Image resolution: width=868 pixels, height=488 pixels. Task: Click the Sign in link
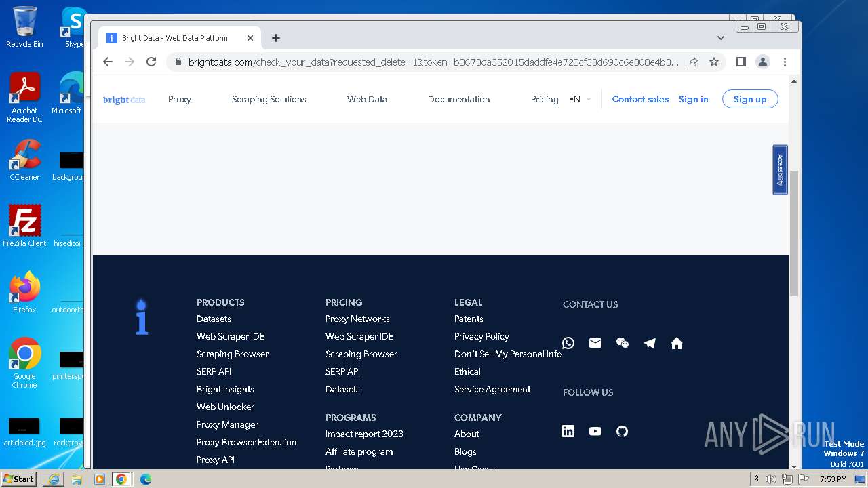pyautogui.click(x=693, y=100)
